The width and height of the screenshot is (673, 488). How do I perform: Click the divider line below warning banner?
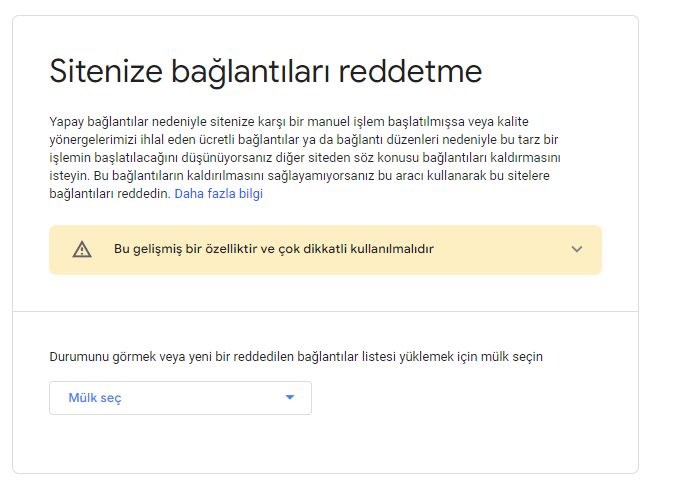click(x=325, y=311)
